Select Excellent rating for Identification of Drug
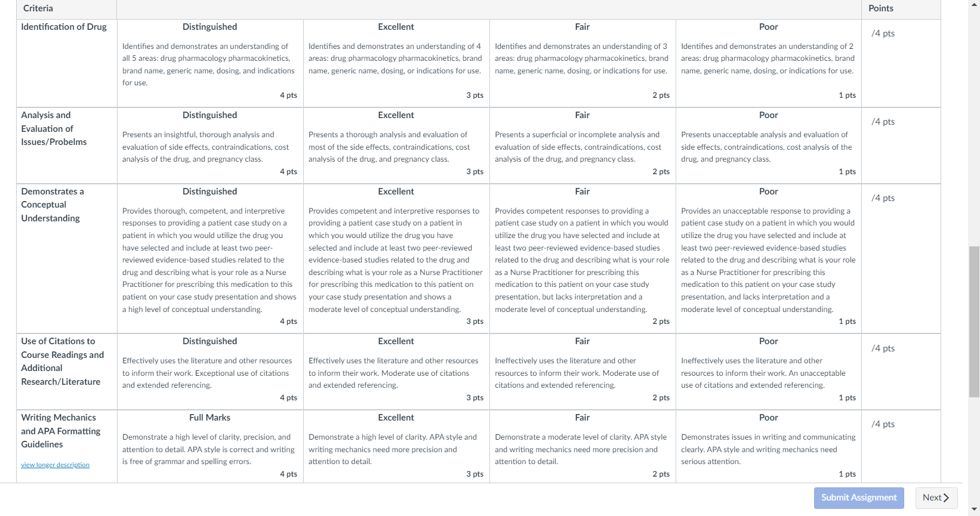This screenshot has height=516, width=980. click(x=396, y=63)
